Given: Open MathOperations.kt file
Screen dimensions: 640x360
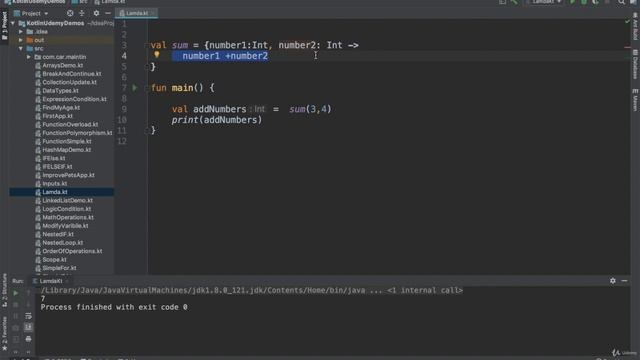Looking at the screenshot, I should pyautogui.click(x=68, y=217).
